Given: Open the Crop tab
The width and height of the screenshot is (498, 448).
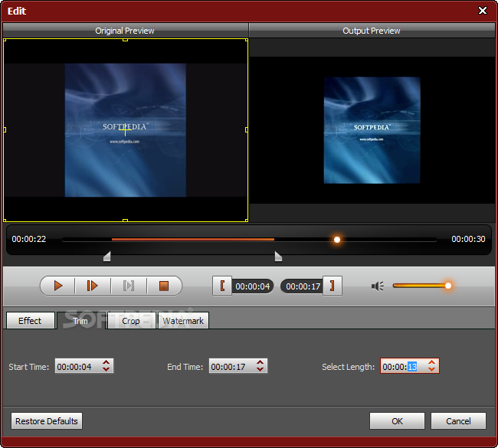Looking at the screenshot, I should pyautogui.click(x=131, y=321).
